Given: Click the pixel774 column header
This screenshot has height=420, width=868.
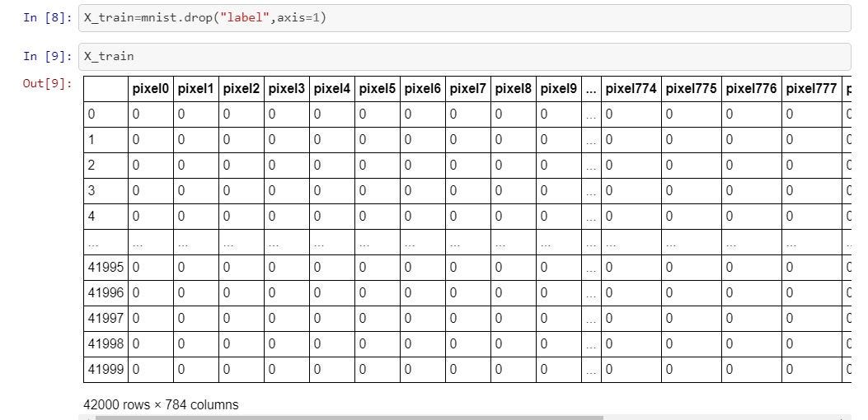Looking at the screenshot, I should tap(631, 88).
